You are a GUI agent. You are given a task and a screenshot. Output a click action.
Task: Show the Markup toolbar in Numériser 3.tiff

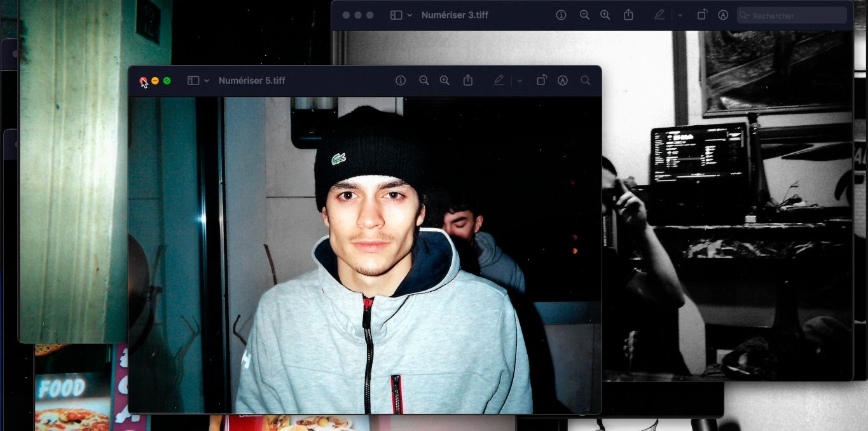click(723, 15)
